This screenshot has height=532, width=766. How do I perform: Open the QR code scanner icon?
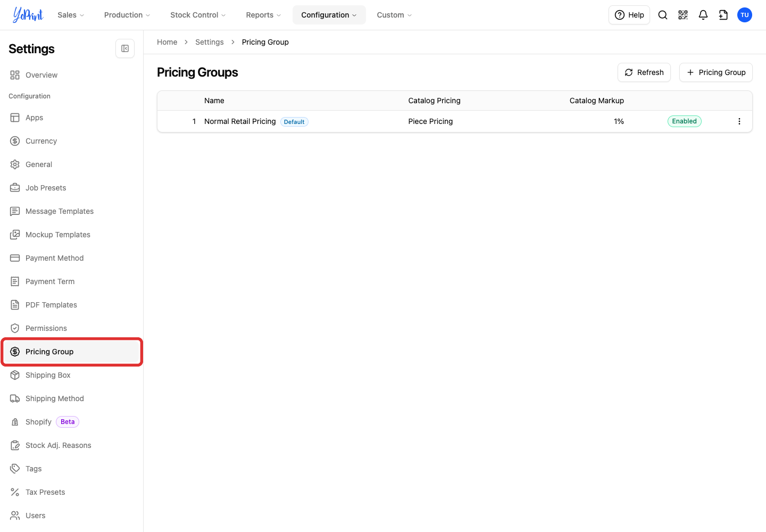pyautogui.click(x=683, y=15)
